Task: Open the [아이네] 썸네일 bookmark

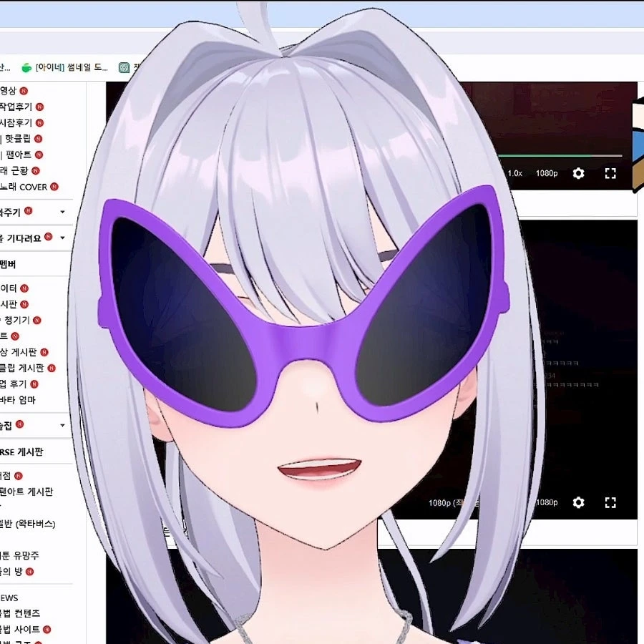Action: pyautogui.click(x=72, y=67)
